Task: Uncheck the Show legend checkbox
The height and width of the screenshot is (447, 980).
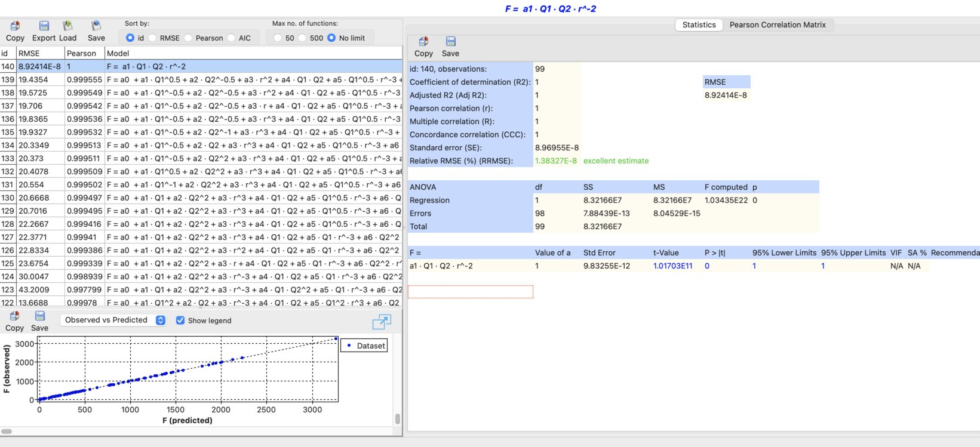Action: pos(180,320)
